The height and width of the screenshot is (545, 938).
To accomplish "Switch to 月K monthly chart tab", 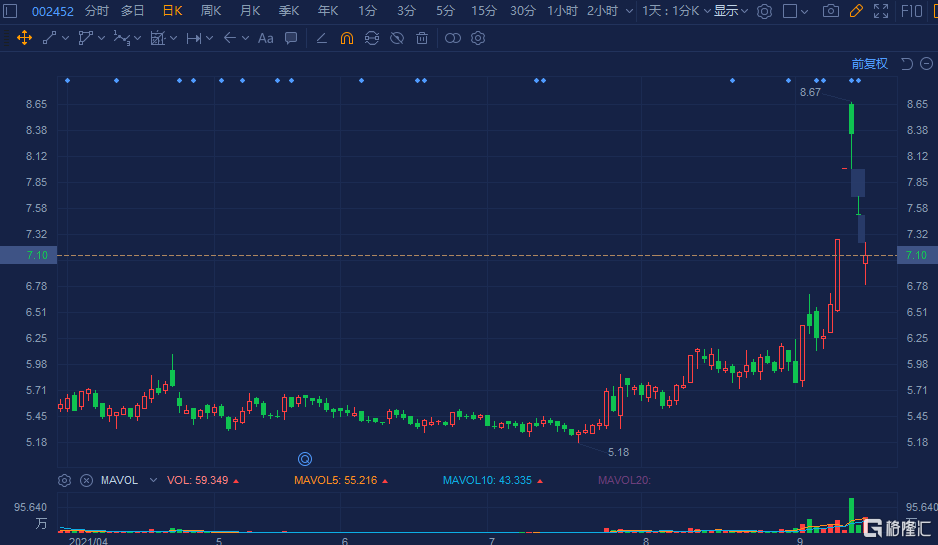I will [x=249, y=11].
